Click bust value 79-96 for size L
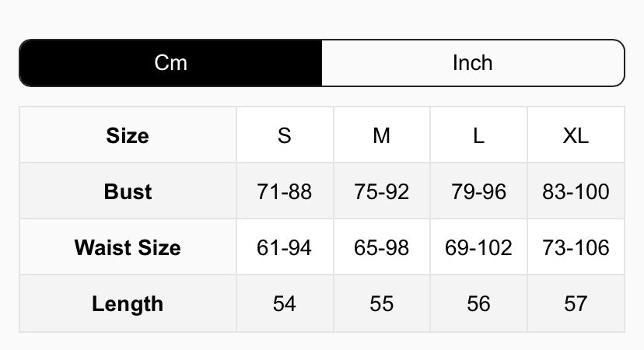The width and height of the screenshot is (644, 350). [x=478, y=191]
